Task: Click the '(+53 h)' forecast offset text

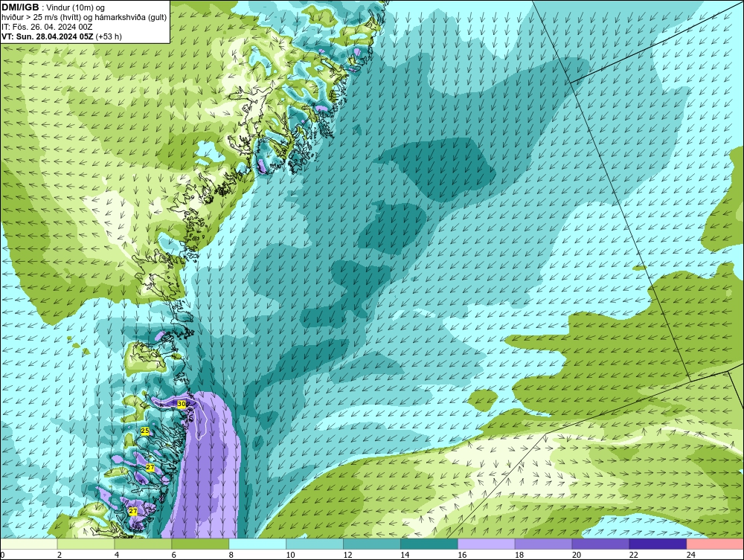Action: [x=109, y=36]
